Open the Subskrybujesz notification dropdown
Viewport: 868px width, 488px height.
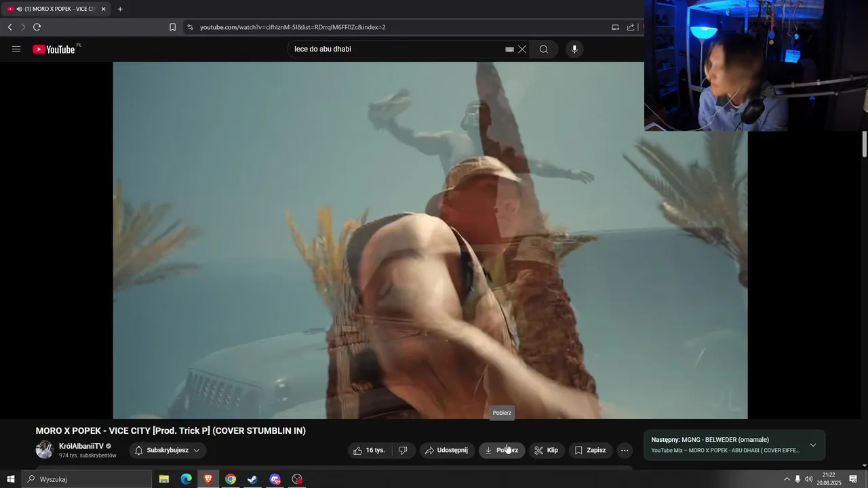[167, 450]
